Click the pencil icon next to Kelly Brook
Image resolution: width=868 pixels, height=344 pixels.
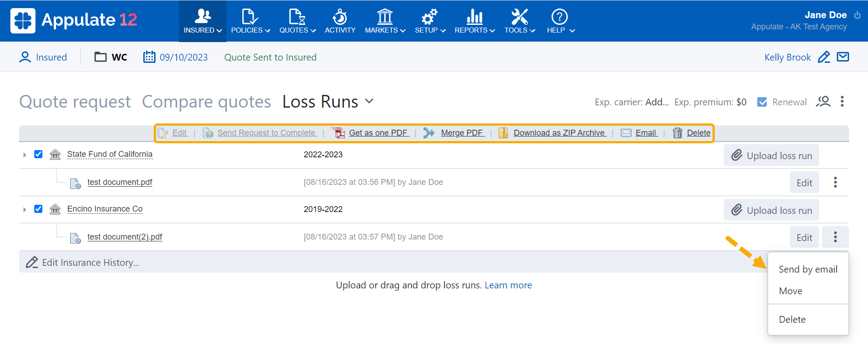point(824,57)
